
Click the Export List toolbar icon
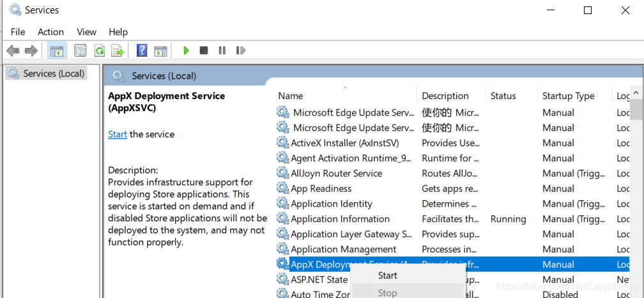[x=118, y=51]
